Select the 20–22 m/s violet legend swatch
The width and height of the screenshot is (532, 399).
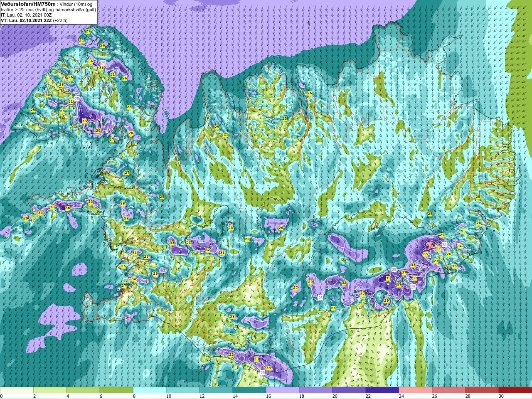point(349,390)
